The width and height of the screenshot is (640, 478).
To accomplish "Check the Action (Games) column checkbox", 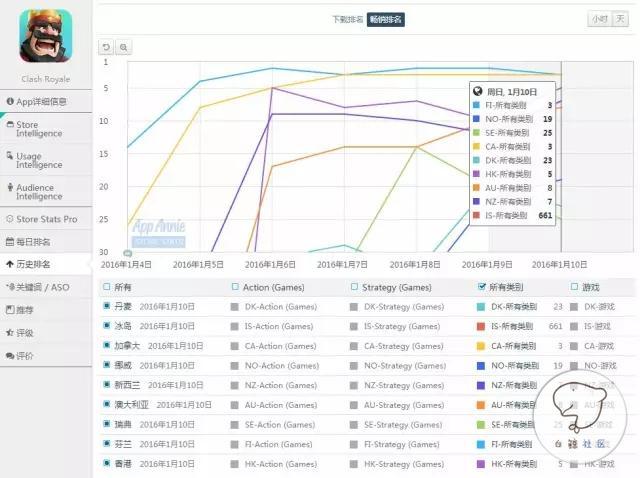I will pyautogui.click(x=235, y=288).
